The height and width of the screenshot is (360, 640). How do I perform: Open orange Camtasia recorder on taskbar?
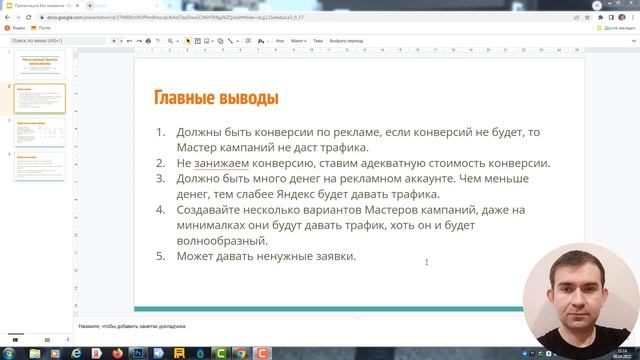[x=262, y=353]
